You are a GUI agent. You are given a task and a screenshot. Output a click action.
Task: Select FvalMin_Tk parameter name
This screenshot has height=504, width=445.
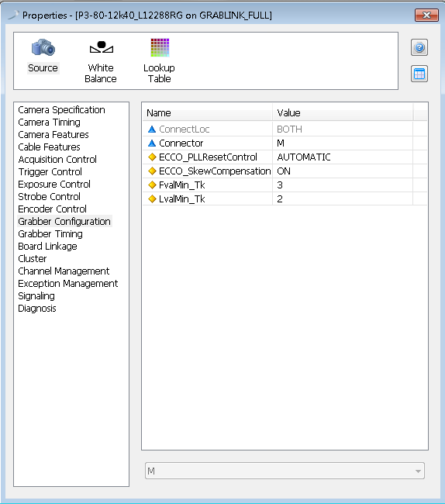(x=182, y=185)
